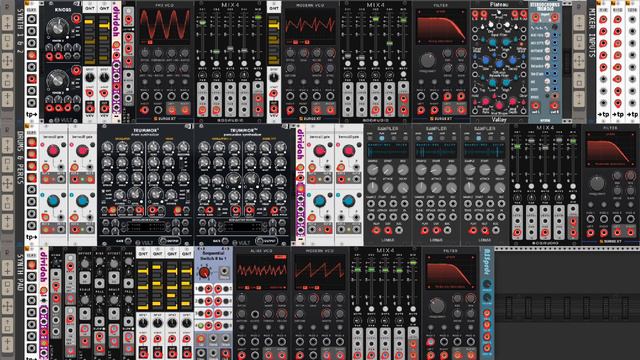Click OUTPUT knob on TRUMMOR drum synthesizer
This screenshot has height=360, width=640.
[162, 240]
